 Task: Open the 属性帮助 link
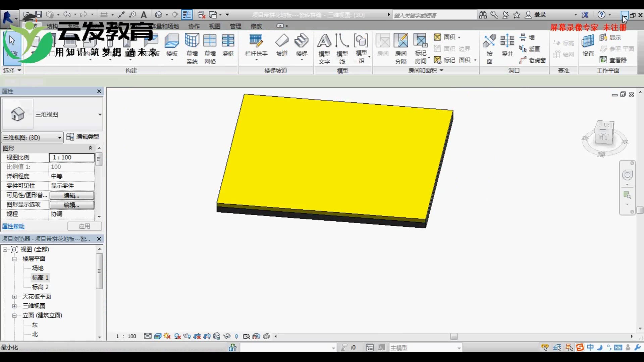(13, 226)
